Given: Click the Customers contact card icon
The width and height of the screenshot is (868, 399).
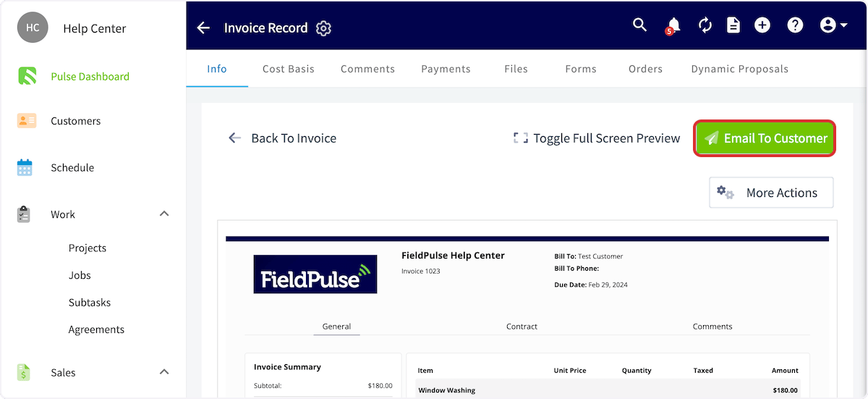Looking at the screenshot, I should click(x=26, y=121).
